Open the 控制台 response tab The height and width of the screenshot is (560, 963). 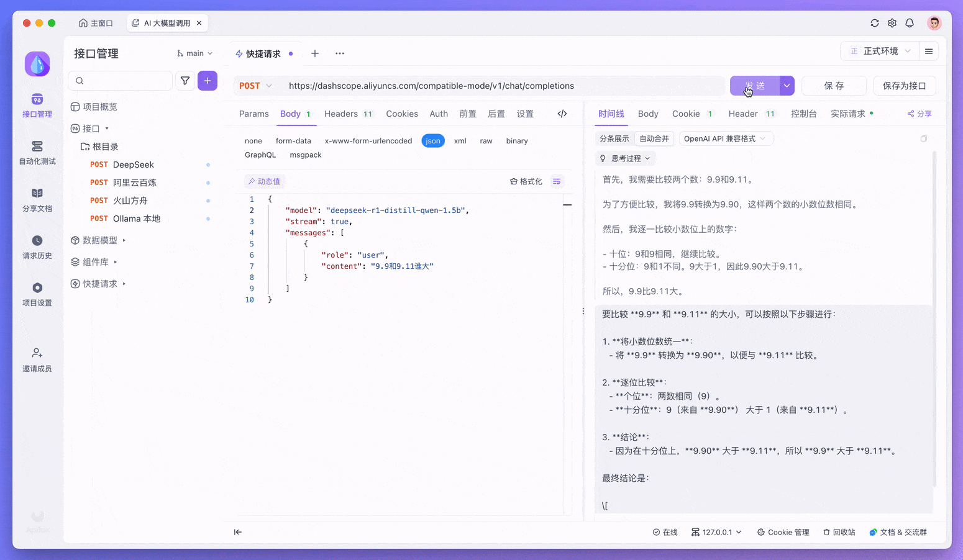(803, 114)
